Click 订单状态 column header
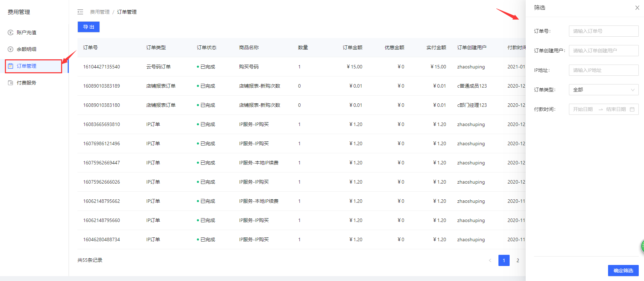The width and height of the screenshot is (644, 281). [207, 47]
